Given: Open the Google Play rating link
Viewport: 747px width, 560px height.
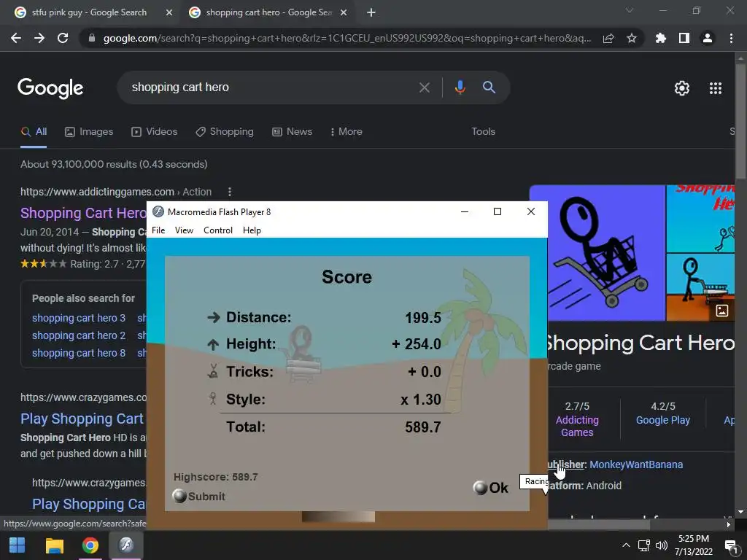Looking at the screenshot, I should (662, 421).
